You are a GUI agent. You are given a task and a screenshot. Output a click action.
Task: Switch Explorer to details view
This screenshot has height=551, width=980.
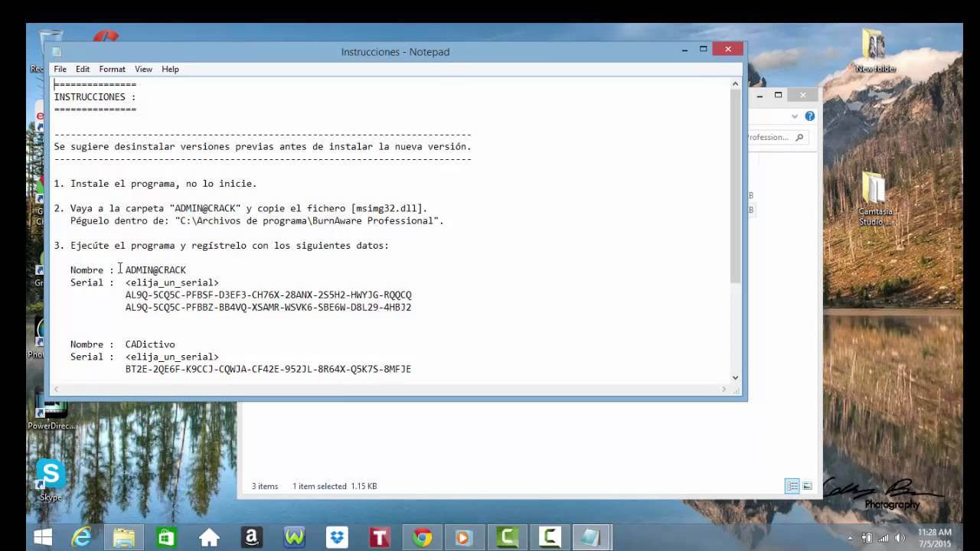pyautogui.click(x=792, y=486)
